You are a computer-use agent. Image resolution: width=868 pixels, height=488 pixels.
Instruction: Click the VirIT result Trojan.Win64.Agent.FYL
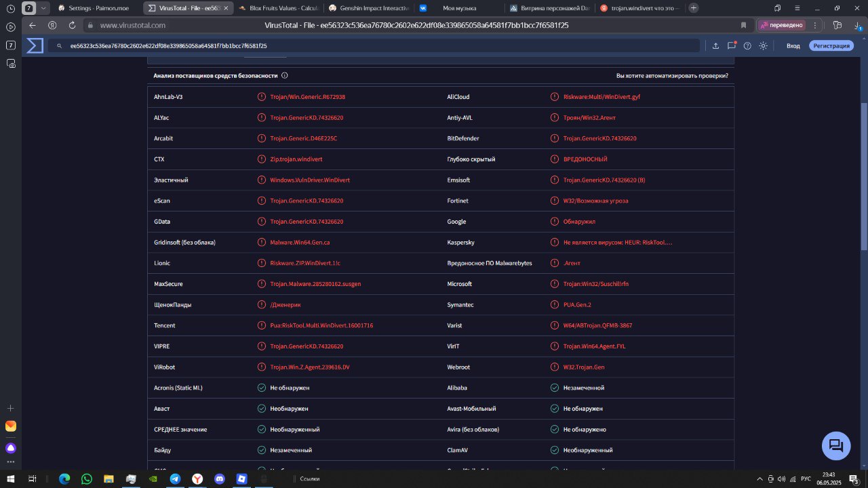click(x=594, y=346)
